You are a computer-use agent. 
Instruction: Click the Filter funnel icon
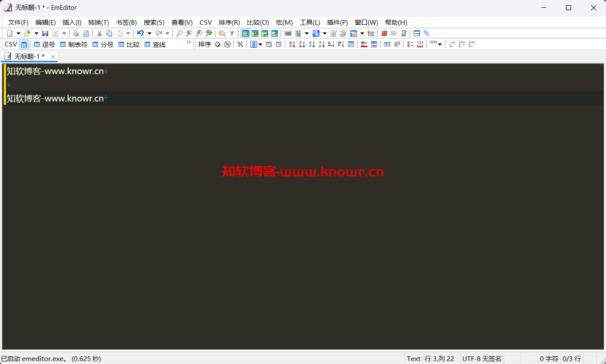(232, 33)
